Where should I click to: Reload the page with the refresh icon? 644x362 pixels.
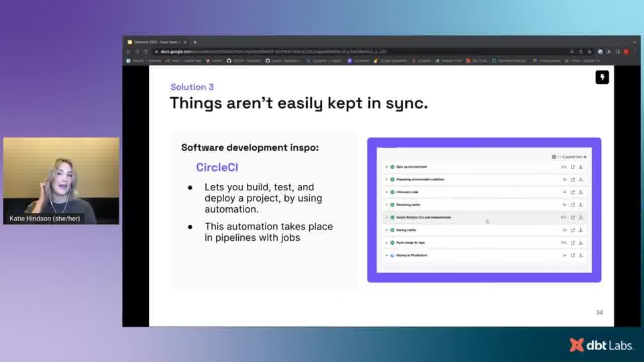coord(146,52)
